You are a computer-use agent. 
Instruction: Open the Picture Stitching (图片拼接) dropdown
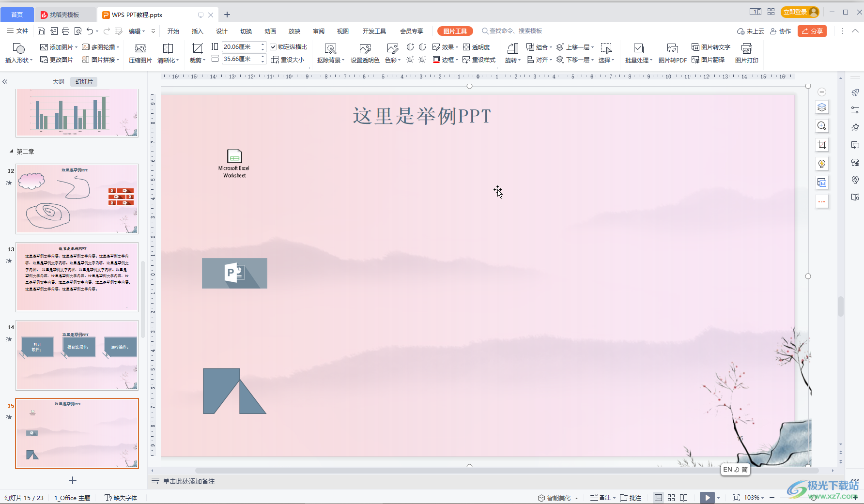pyautogui.click(x=100, y=60)
